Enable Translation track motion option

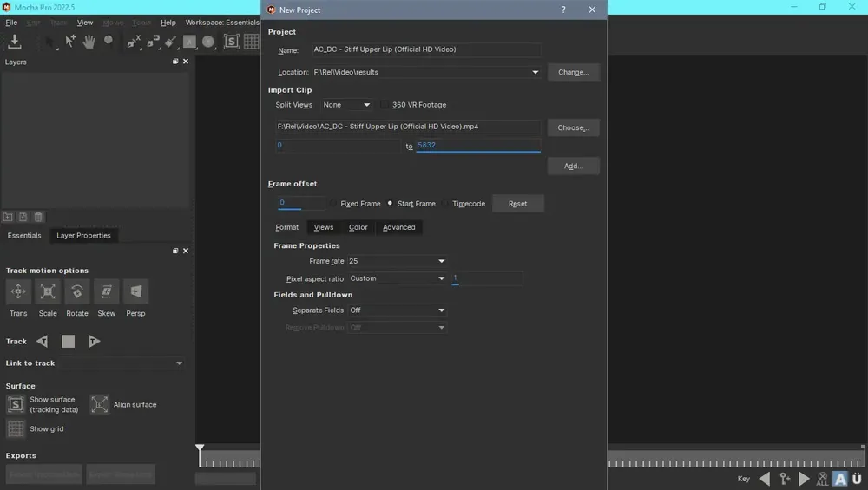[x=18, y=291]
